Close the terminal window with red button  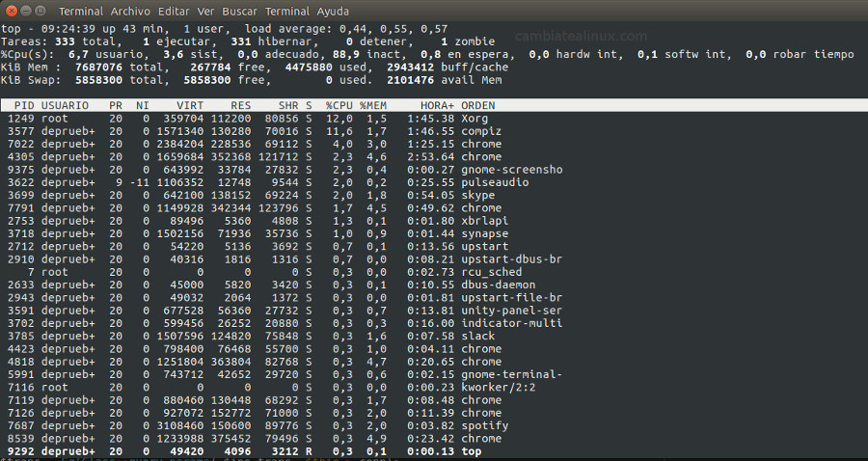coord(12,11)
